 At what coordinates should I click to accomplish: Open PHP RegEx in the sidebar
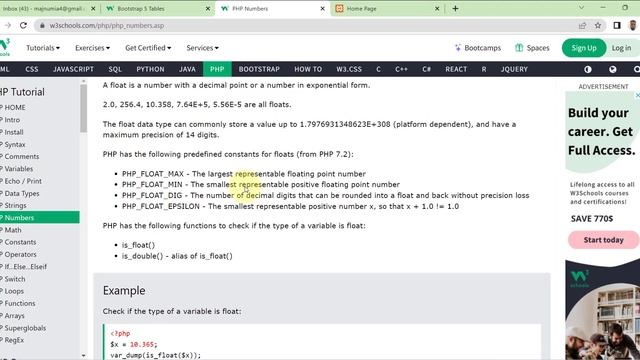tap(40, 340)
